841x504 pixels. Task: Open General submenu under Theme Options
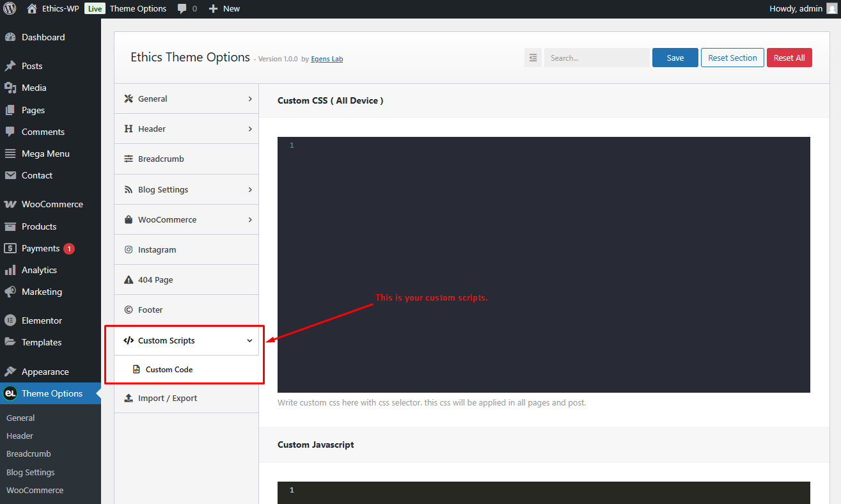pos(20,418)
